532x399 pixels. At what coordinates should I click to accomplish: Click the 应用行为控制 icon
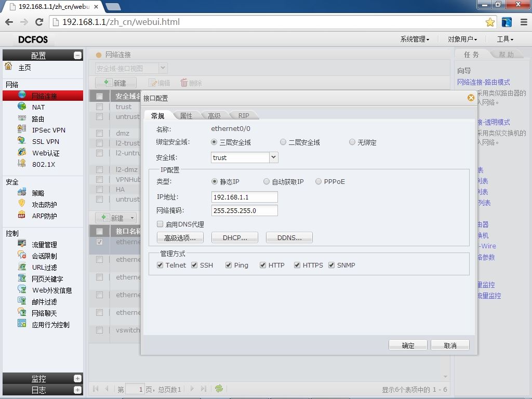[22, 324]
